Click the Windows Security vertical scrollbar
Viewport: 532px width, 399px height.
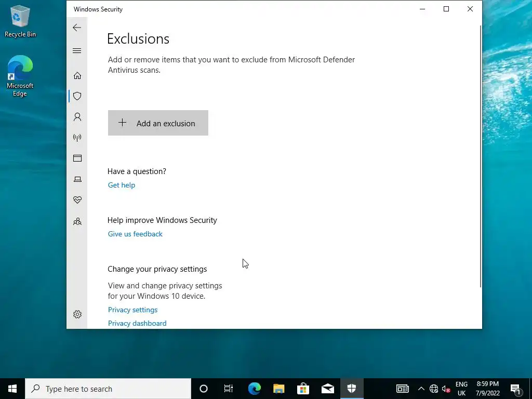481,156
